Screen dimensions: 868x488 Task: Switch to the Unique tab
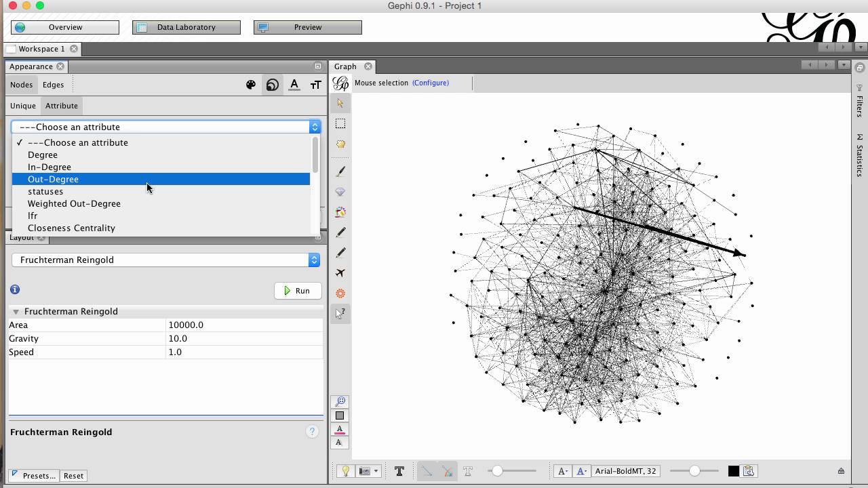click(x=23, y=106)
